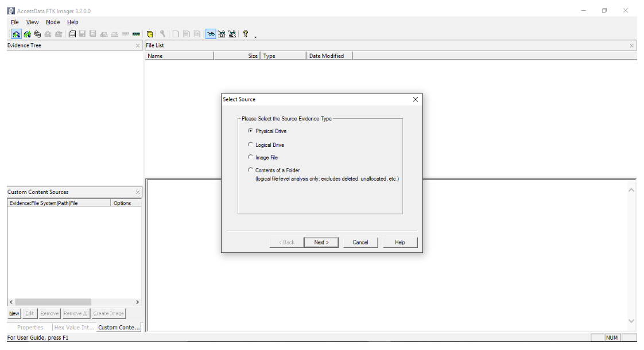The height and width of the screenshot is (350, 644).
Task: Click the Obtain Protected Files icon
Action: click(150, 34)
